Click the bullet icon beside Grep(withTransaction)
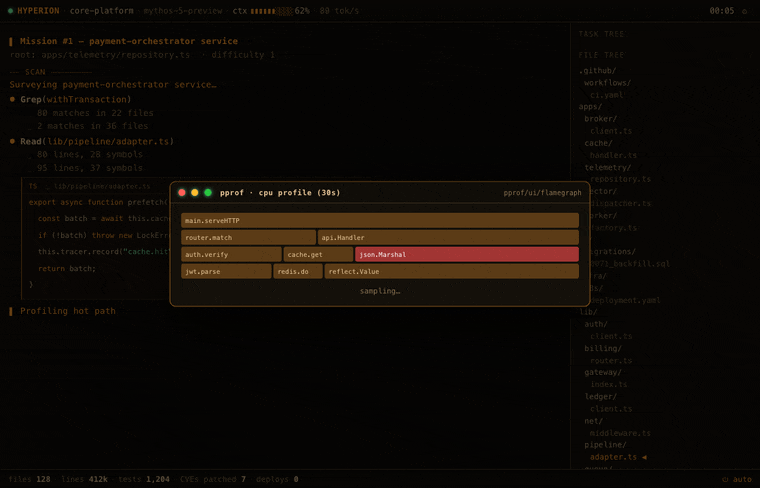This screenshot has height=488, width=760. 13,99
